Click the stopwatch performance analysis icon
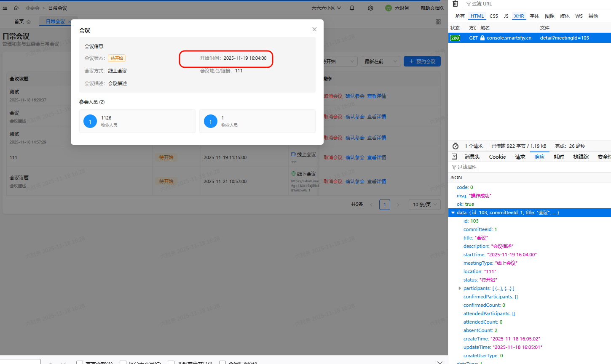The image size is (611, 364). click(456, 146)
